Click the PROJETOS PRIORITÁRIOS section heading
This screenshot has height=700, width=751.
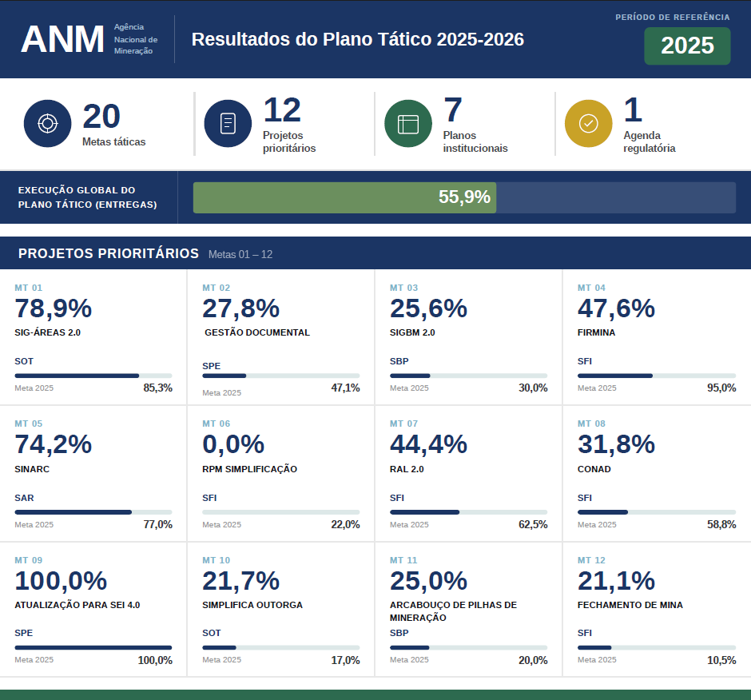click(108, 253)
